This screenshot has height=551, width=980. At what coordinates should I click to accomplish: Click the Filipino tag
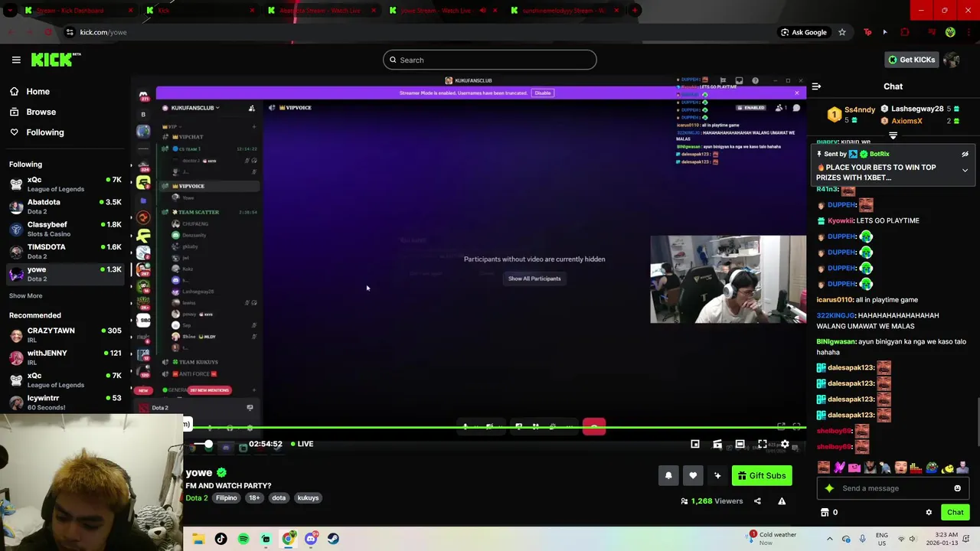coord(227,498)
